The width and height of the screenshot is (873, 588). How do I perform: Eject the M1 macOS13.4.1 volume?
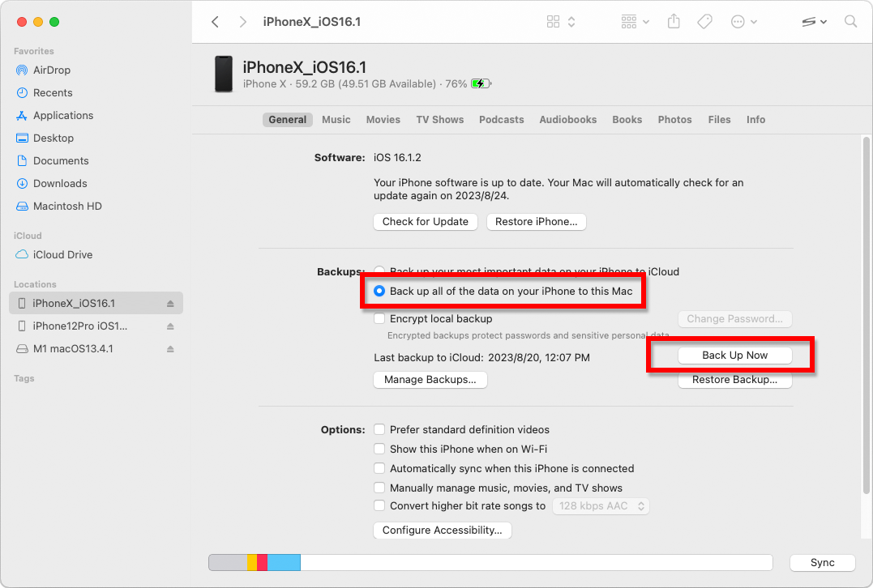[x=170, y=349]
